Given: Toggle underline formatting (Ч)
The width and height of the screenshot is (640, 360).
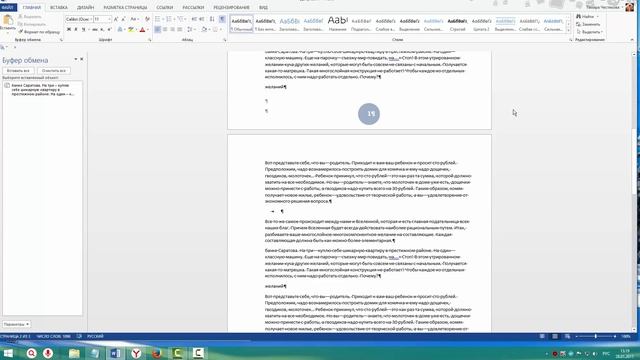Looking at the screenshot, I should coord(83,29).
